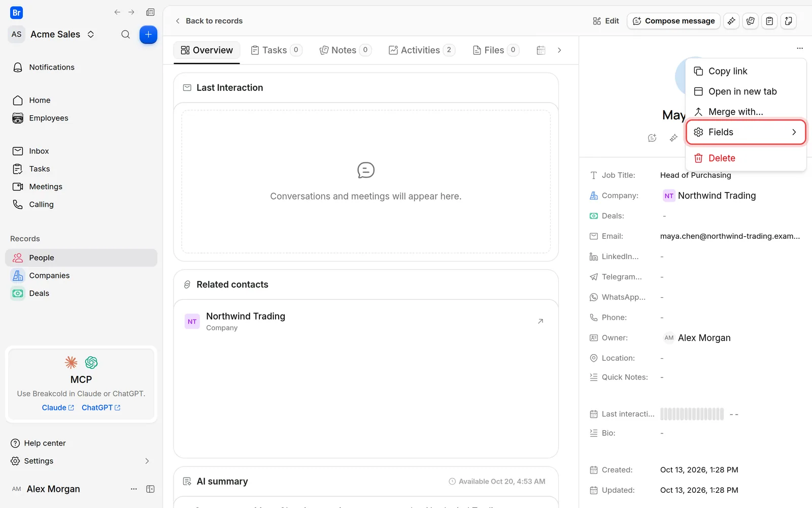Open the Inbox in sidebar
This screenshot has height=508, width=812.
[x=81, y=151]
